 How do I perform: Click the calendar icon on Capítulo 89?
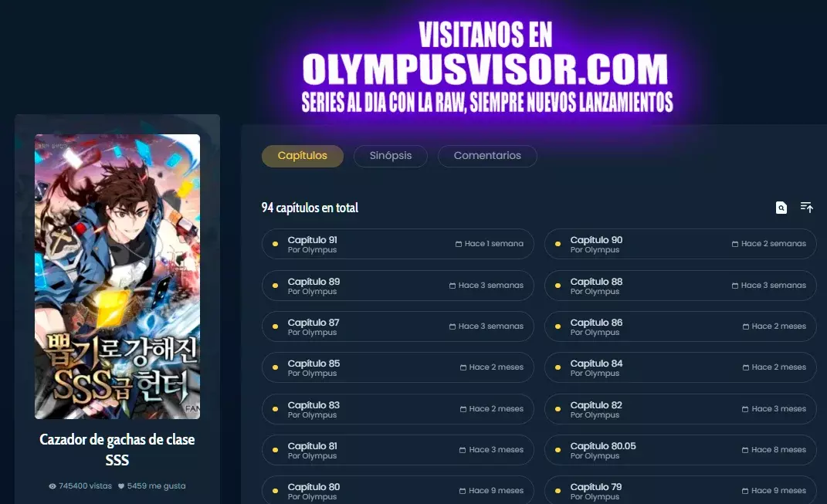pos(452,286)
